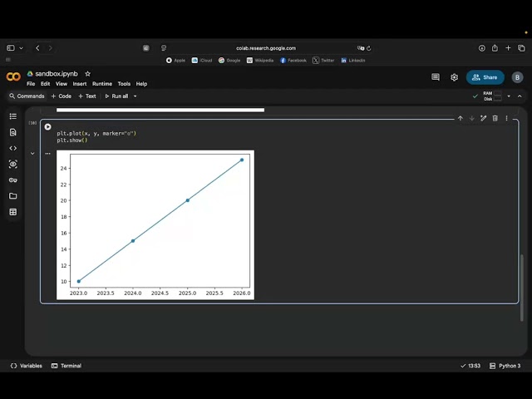Open Safari downloads icon
Image resolution: width=532 pixels, height=399 pixels.
481,48
